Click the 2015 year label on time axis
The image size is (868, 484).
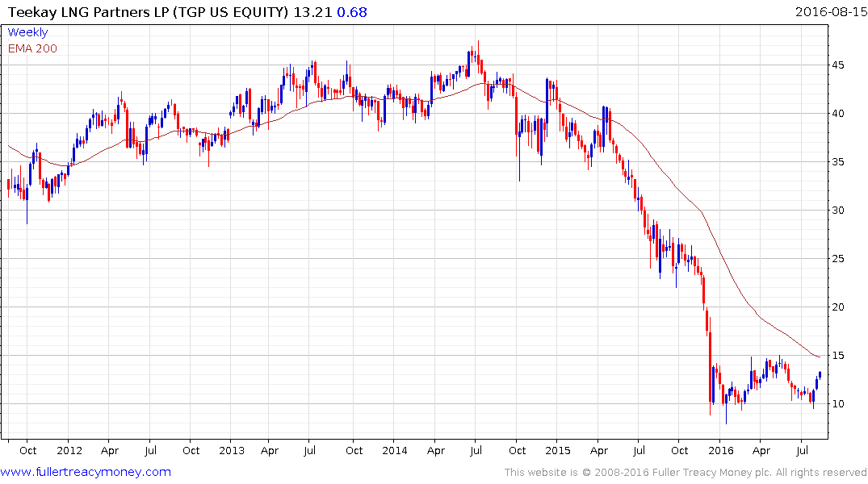(x=557, y=450)
